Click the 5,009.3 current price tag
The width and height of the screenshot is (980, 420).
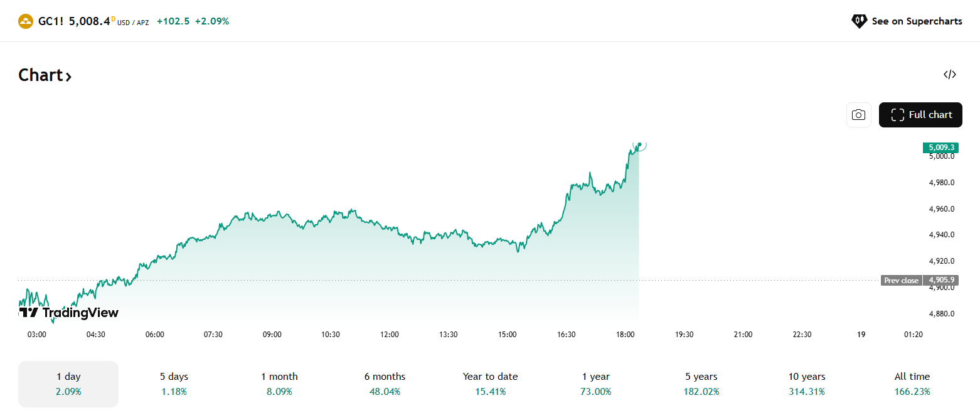pos(939,148)
